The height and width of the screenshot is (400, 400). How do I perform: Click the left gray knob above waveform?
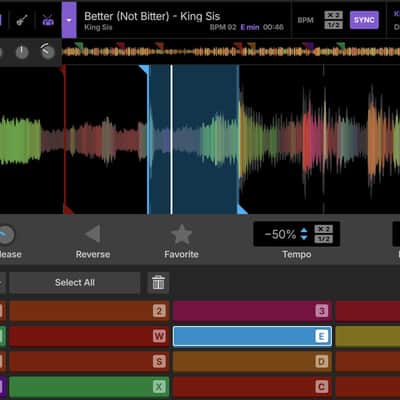tap(22, 52)
